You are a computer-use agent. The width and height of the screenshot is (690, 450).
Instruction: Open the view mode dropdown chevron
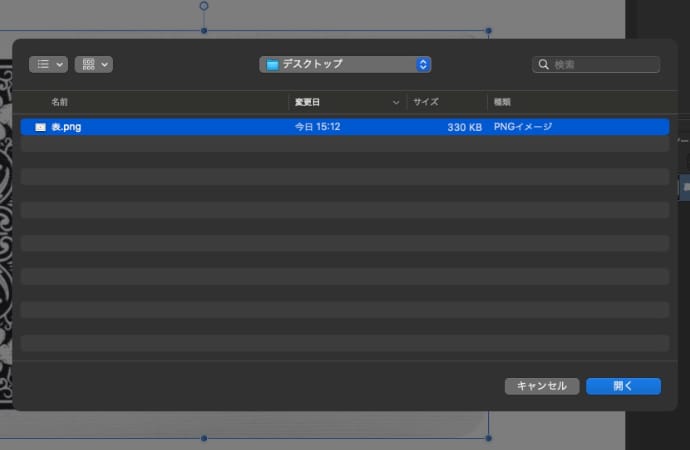60,64
